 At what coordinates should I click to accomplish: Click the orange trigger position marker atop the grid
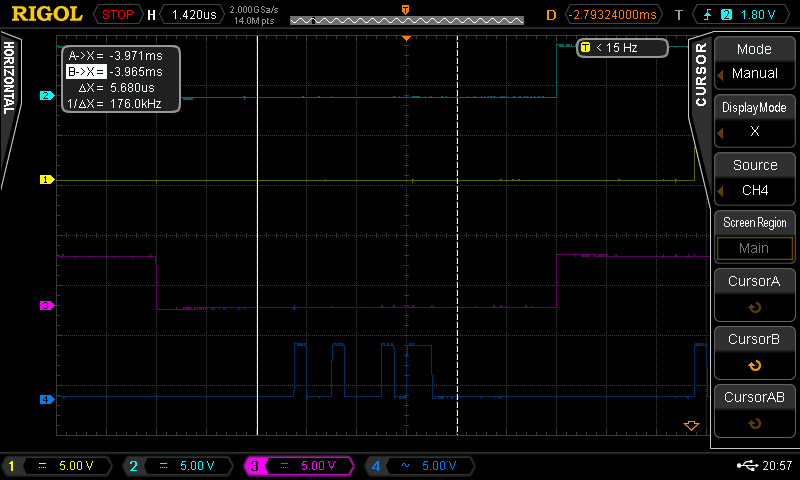pos(406,38)
